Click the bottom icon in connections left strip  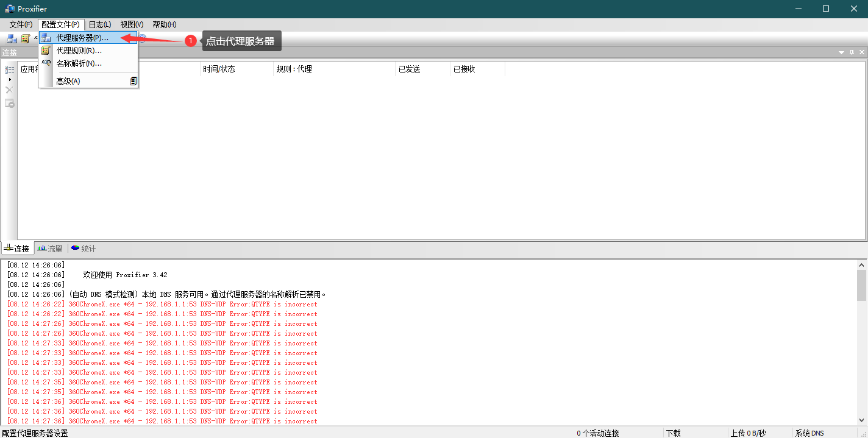pos(10,104)
